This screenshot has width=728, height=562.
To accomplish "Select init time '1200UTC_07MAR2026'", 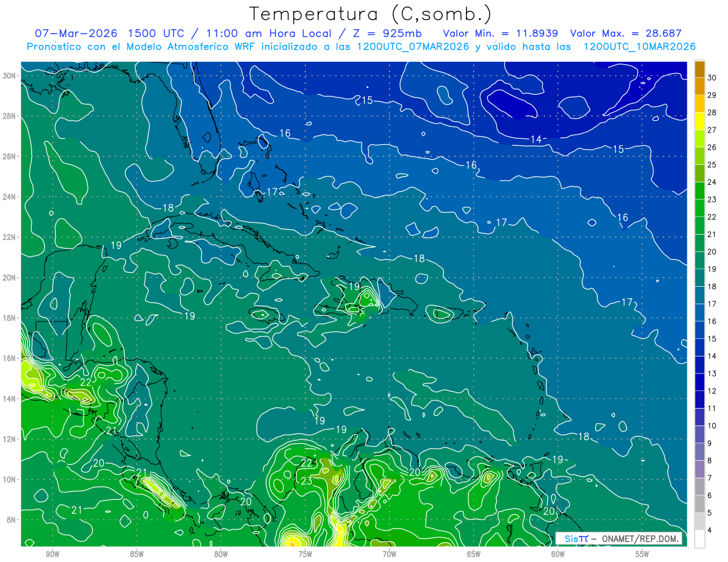I will click(x=413, y=47).
